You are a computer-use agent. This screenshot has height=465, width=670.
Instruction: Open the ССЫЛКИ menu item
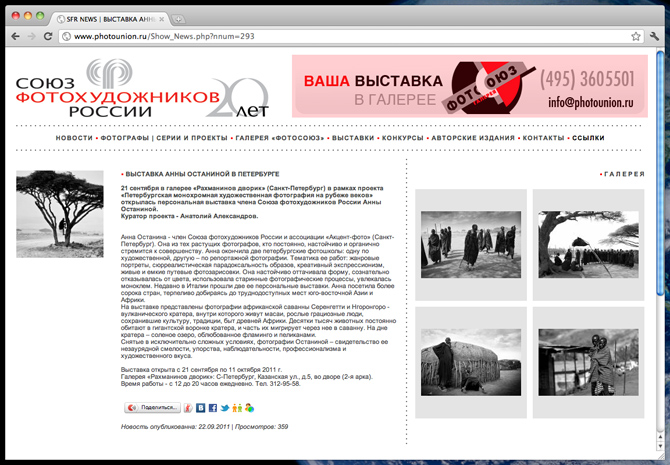pyautogui.click(x=588, y=138)
